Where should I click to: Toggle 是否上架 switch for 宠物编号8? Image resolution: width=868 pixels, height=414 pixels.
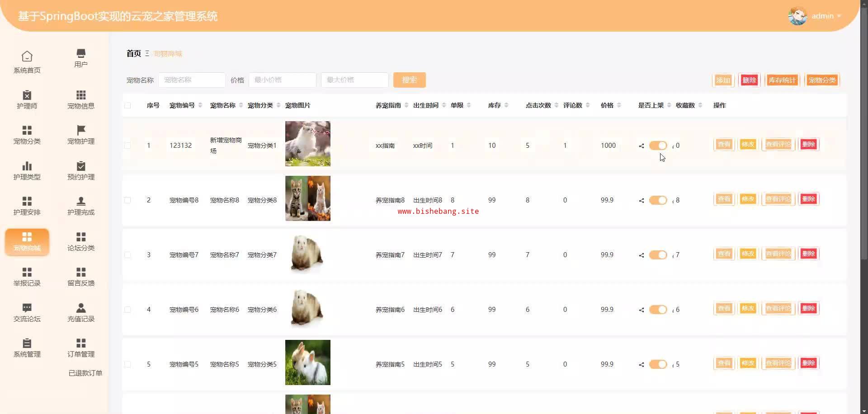coord(658,200)
